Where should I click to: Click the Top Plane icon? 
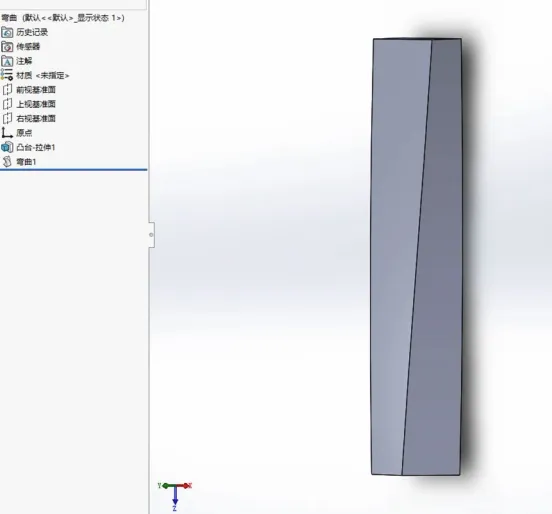tap(7, 104)
